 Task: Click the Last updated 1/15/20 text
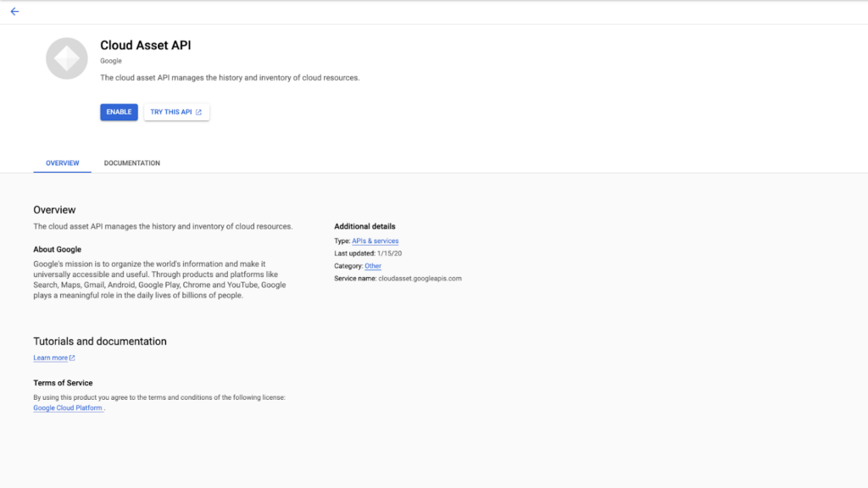tap(368, 253)
